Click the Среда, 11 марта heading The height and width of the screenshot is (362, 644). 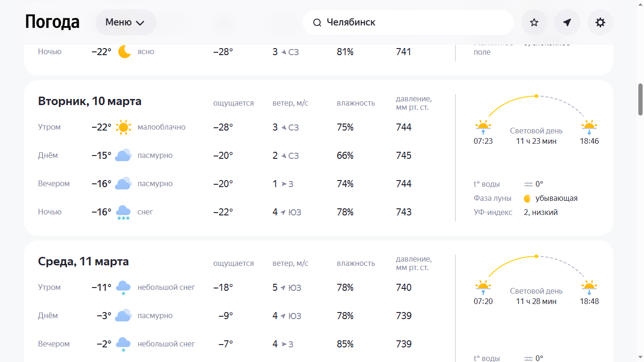coord(83,262)
